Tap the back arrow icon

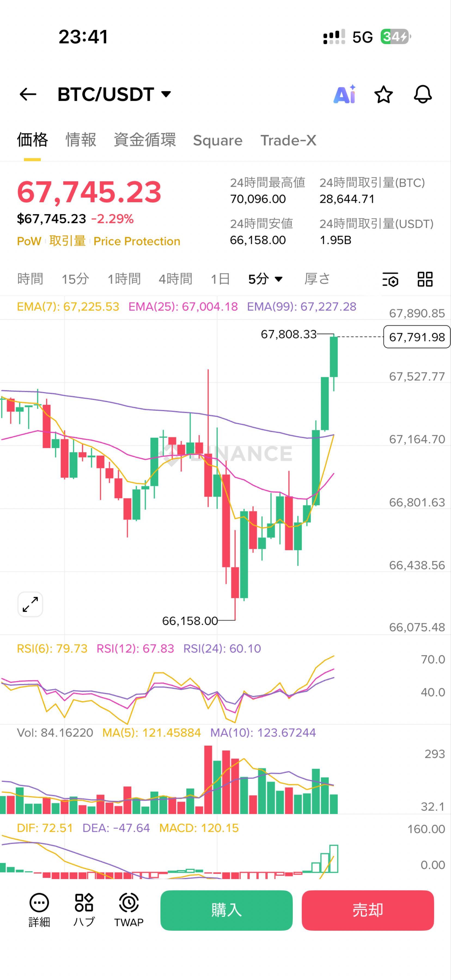coord(28,94)
